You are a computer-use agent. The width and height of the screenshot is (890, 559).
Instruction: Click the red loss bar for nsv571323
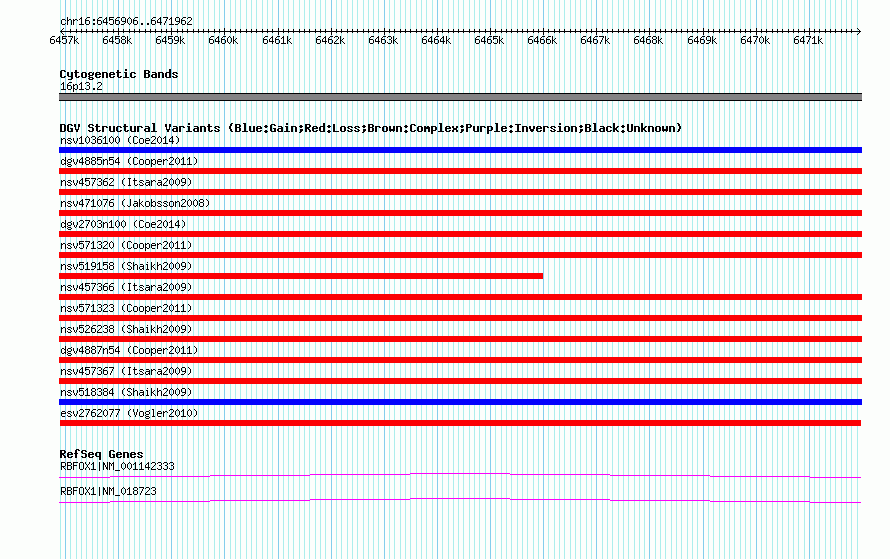click(460, 318)
